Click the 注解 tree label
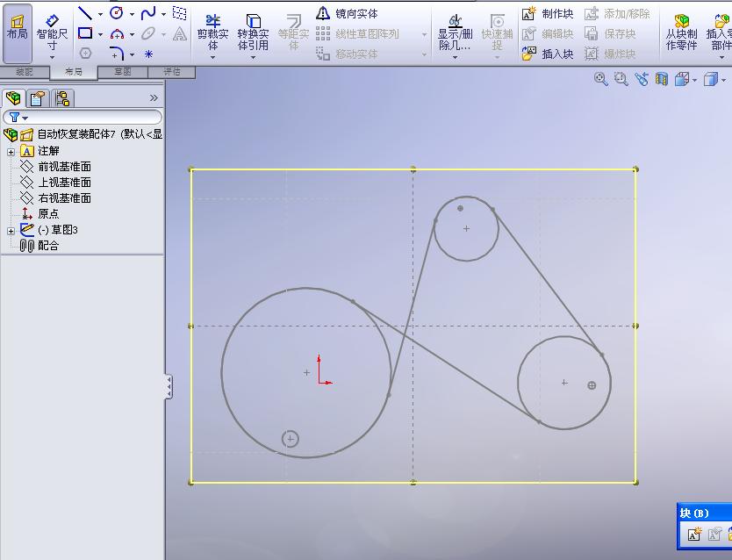Screen dimensions: 732x560 click(48, 151)
